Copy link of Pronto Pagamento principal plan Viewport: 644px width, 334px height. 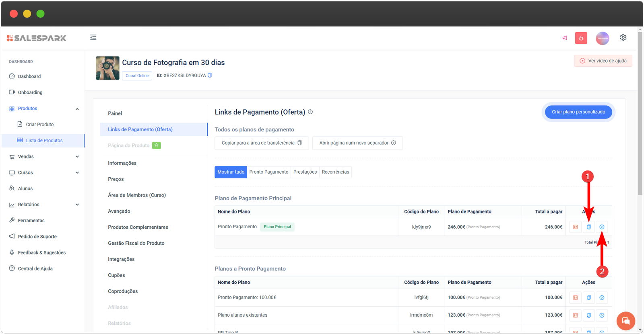tap(588, 227)
